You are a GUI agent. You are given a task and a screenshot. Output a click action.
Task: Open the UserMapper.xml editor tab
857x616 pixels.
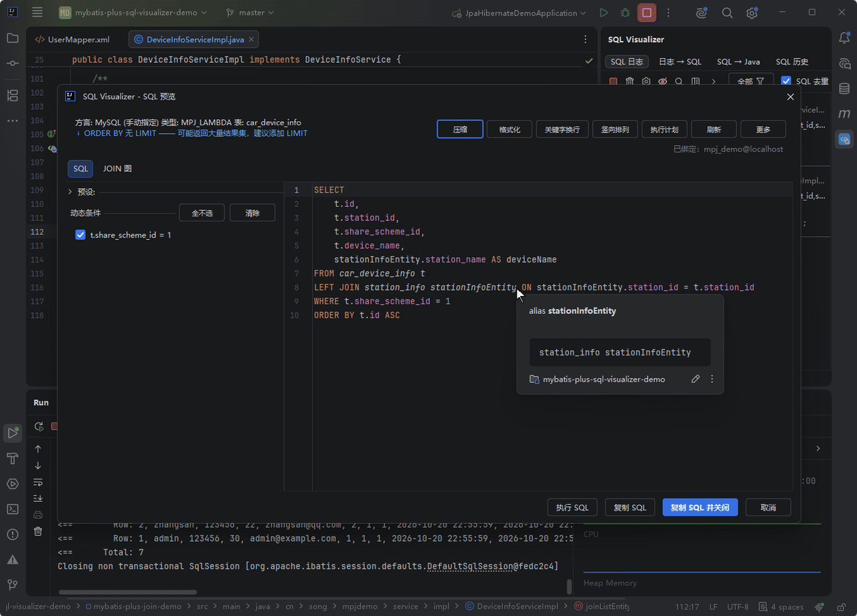72,40
